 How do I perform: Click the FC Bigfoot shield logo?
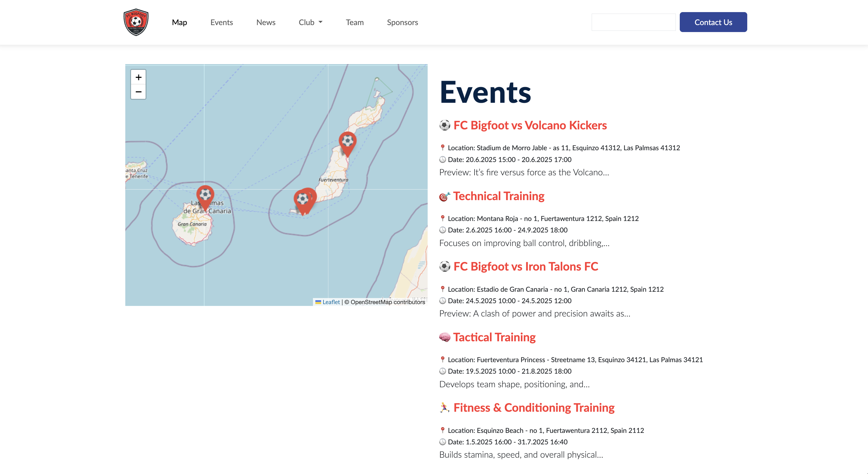pyautogui.click(x=136, y=22)
